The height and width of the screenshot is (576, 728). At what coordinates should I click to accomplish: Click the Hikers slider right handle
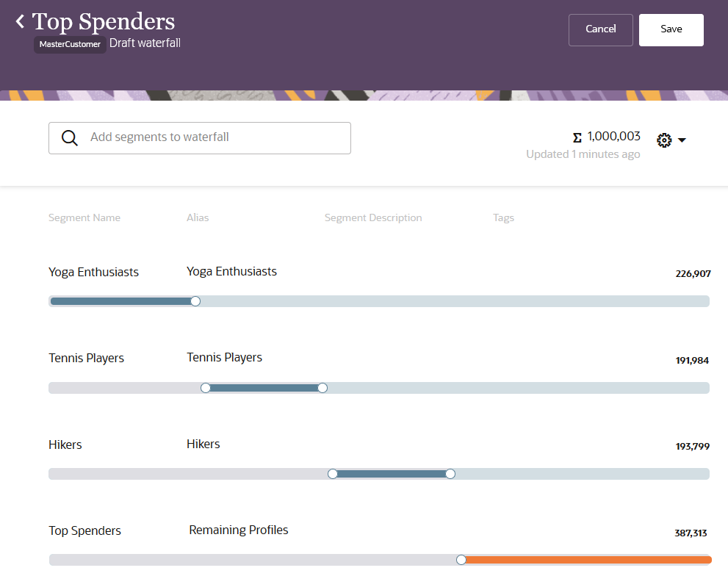point(450,474)
